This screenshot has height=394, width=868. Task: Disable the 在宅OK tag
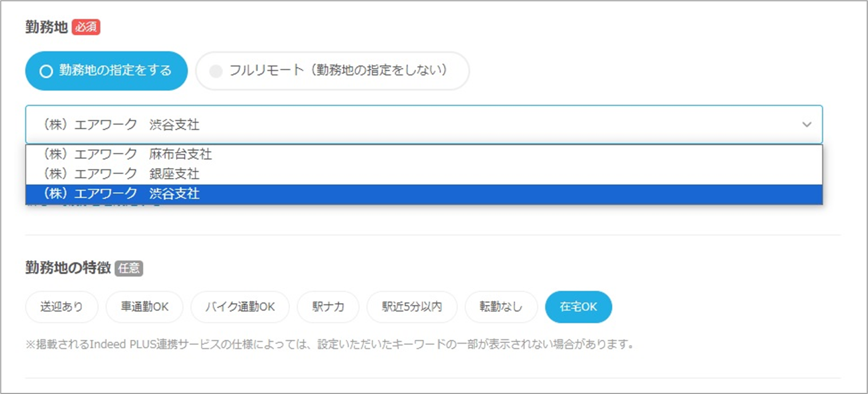tap(579, 307)
